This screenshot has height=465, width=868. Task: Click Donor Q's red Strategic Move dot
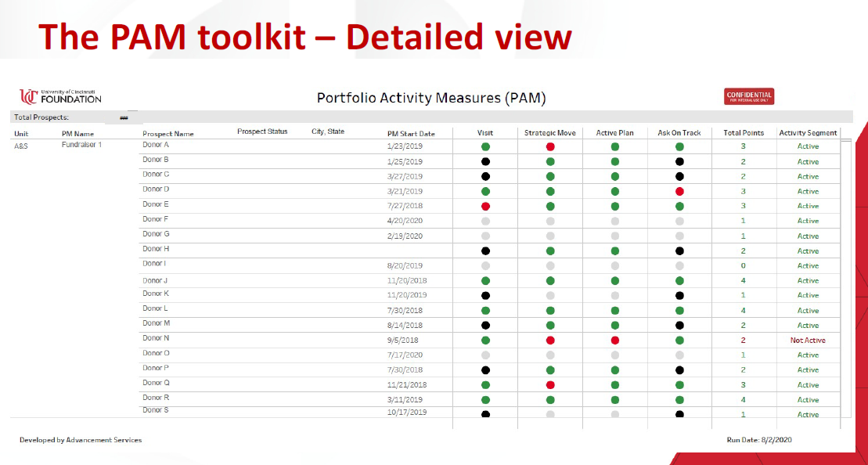click(549, 384)
